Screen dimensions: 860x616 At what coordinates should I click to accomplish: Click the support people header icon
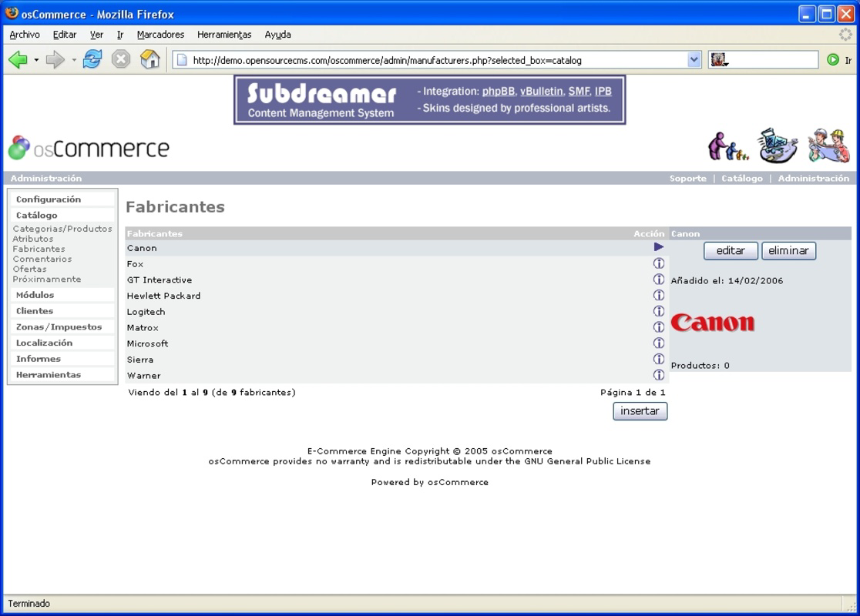coord(727,147)
